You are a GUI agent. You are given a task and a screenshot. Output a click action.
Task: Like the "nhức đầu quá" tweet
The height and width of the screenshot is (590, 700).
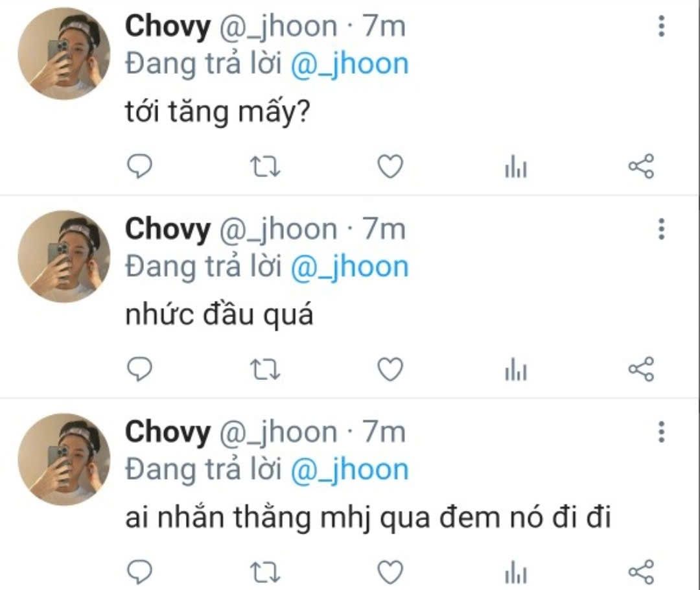click(x=390, y=369)
